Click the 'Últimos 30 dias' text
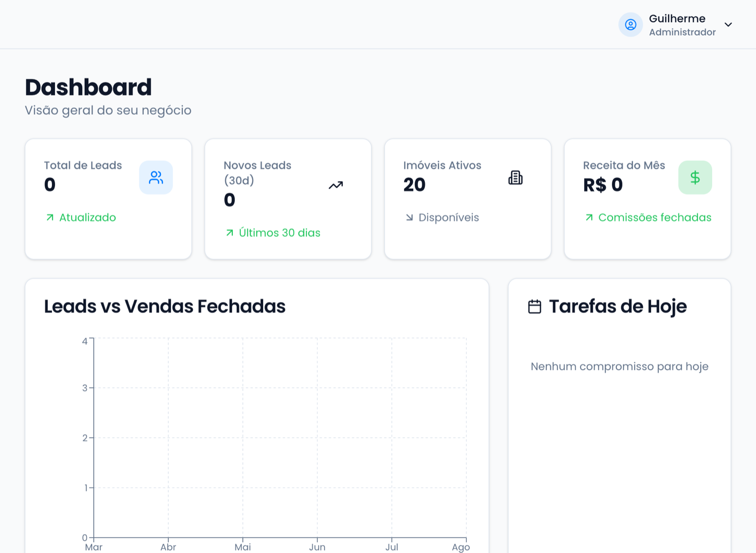The height and width of the screenshot is (553, 756). tap(280, 233)
